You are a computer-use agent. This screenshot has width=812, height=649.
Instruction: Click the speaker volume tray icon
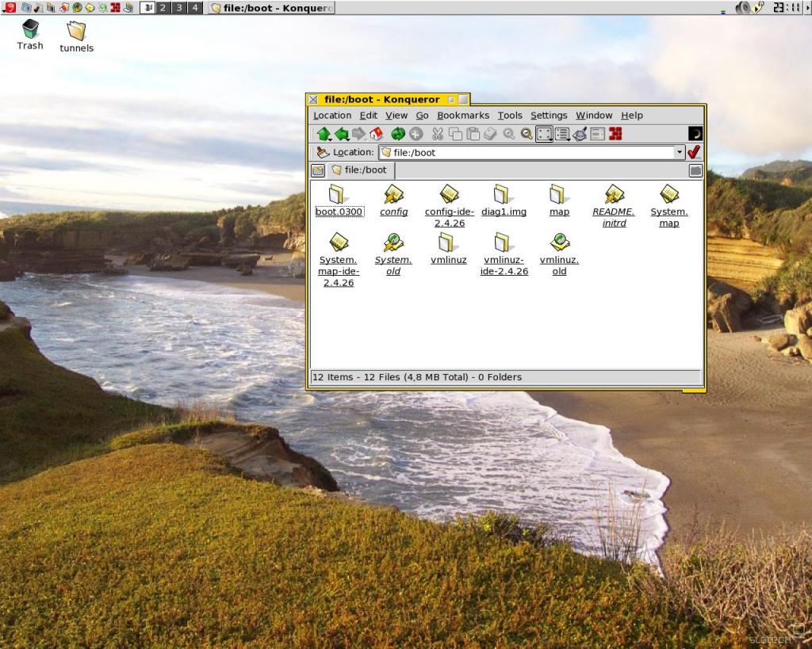(x=742, y=7)
